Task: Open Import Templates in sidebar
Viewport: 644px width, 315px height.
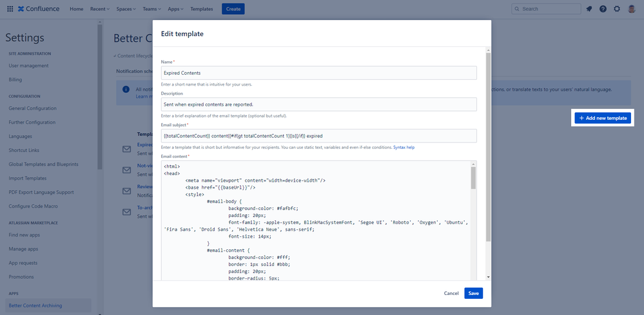Action: coord(28,178)
